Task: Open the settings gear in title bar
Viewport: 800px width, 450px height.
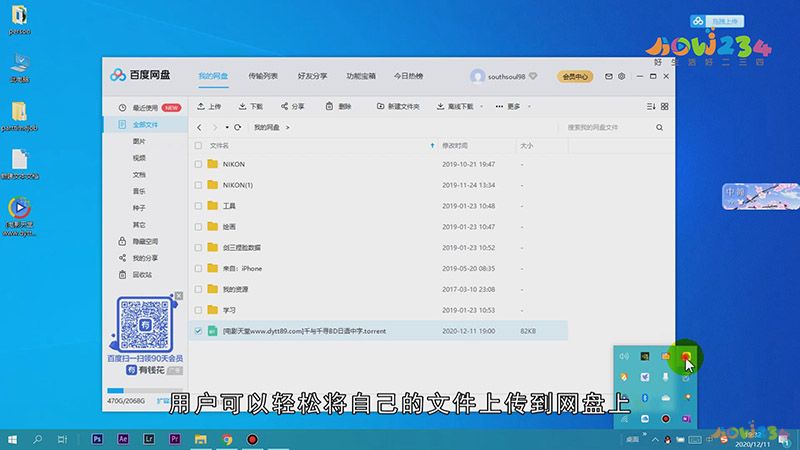Action: (621, 76)
